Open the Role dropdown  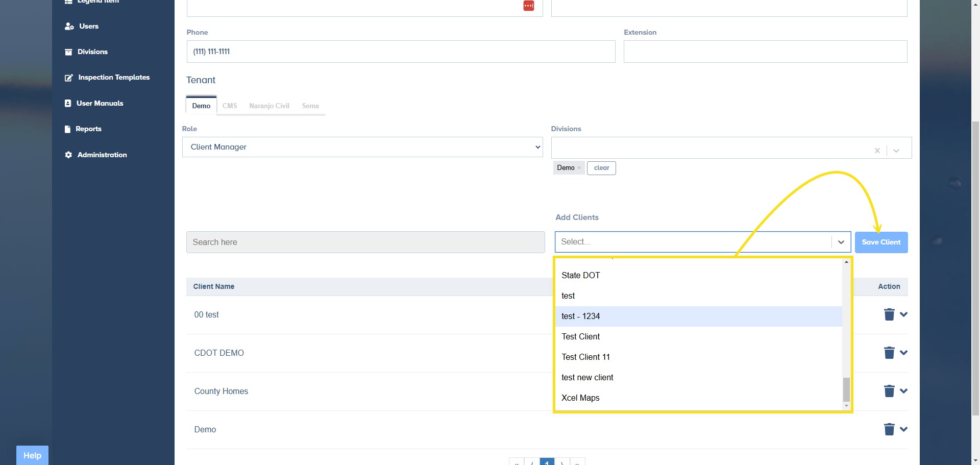click(362, 147)
